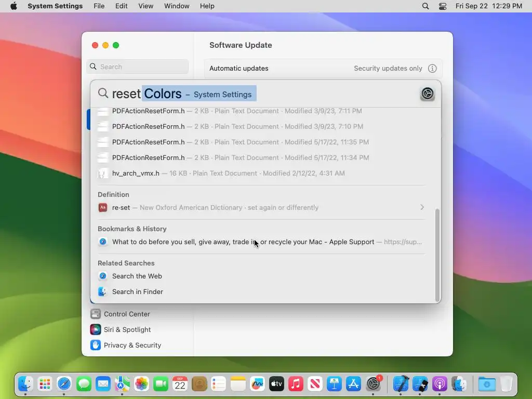The width and height of the screenshot is (532, 399).
Task: Launch Safari from the dock
Action: tap(64, 384)
